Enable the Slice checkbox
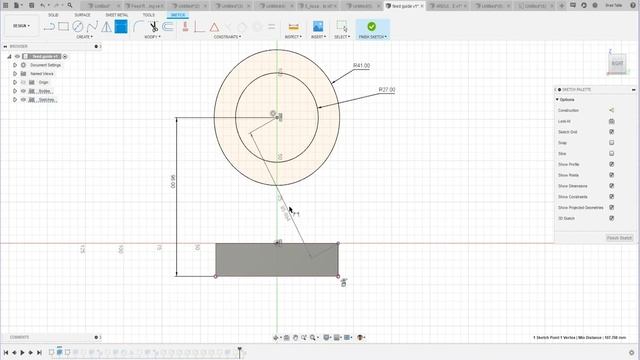The width and height of the screenshot is (640, 360). point(611,153)
